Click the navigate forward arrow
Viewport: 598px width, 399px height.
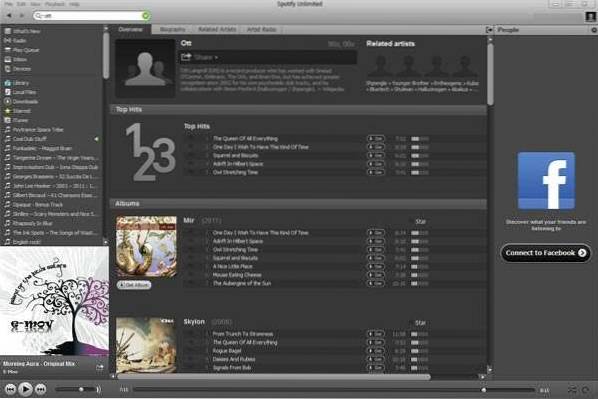(22, 15)
